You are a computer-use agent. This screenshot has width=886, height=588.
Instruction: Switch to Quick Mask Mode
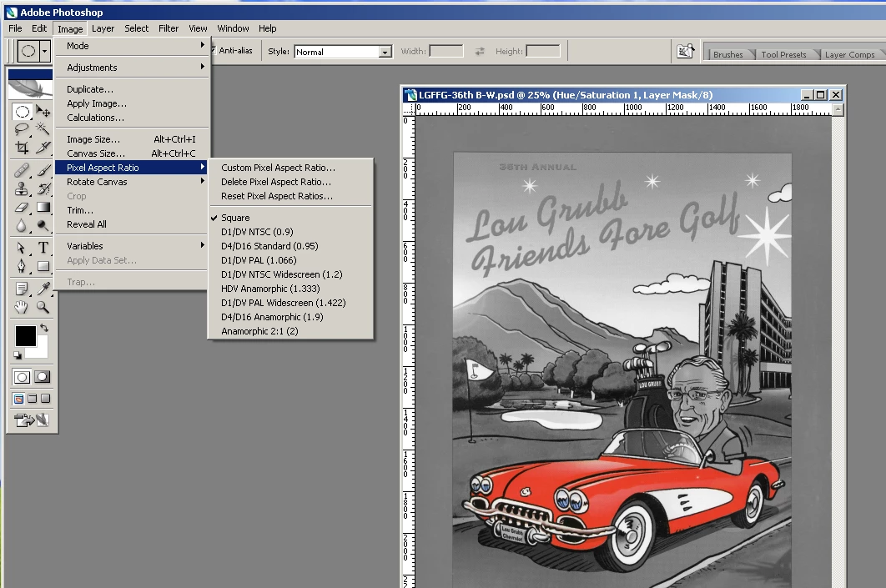[x=43, y=377]
